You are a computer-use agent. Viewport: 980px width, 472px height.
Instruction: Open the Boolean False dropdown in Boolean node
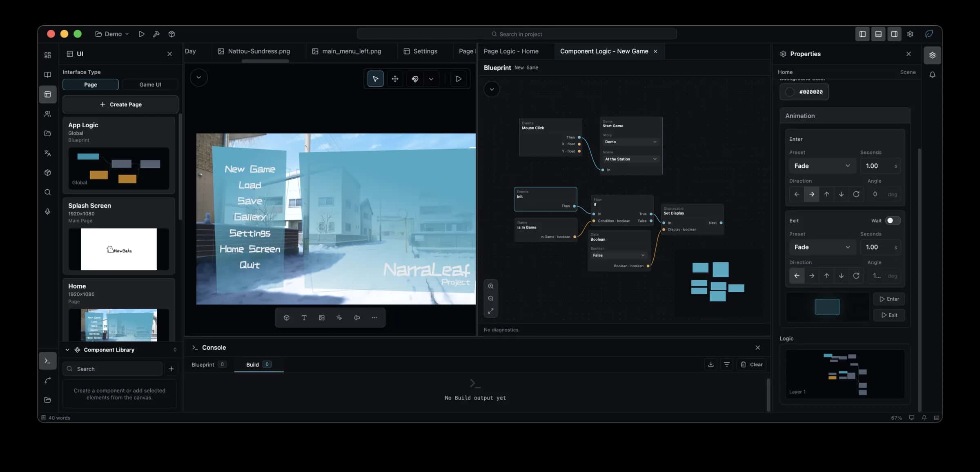pos(619,255)
